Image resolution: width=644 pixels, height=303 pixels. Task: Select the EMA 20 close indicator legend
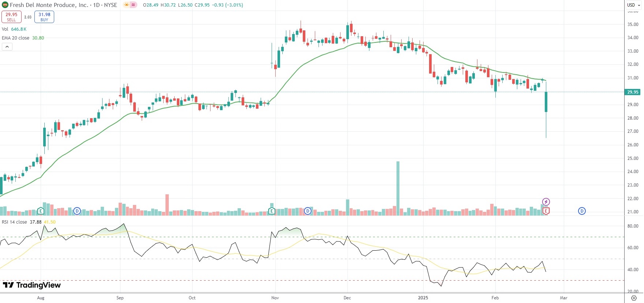point(15,38)
